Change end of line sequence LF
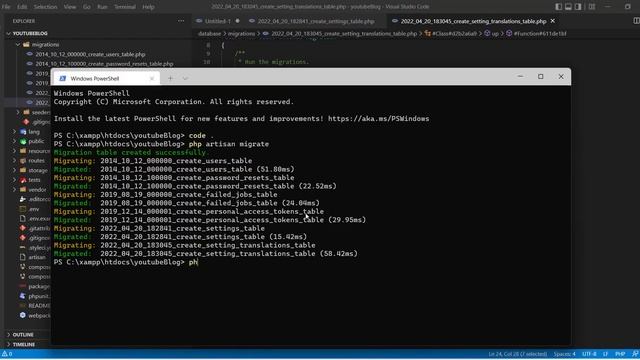 606,354
